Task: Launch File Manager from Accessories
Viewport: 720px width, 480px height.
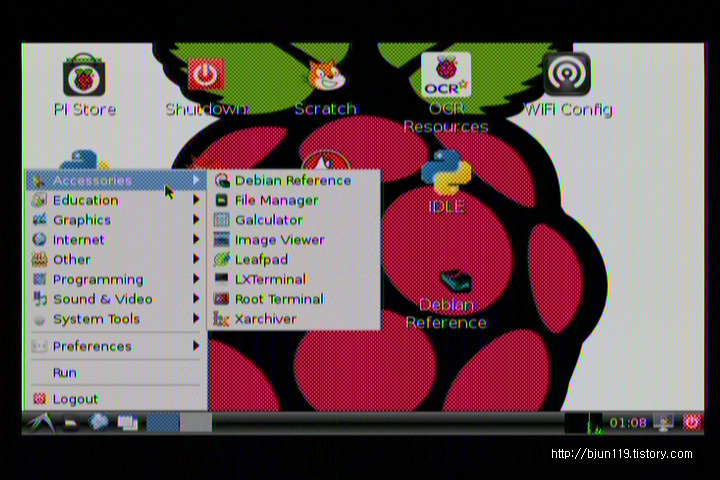Action: [294, 200]
